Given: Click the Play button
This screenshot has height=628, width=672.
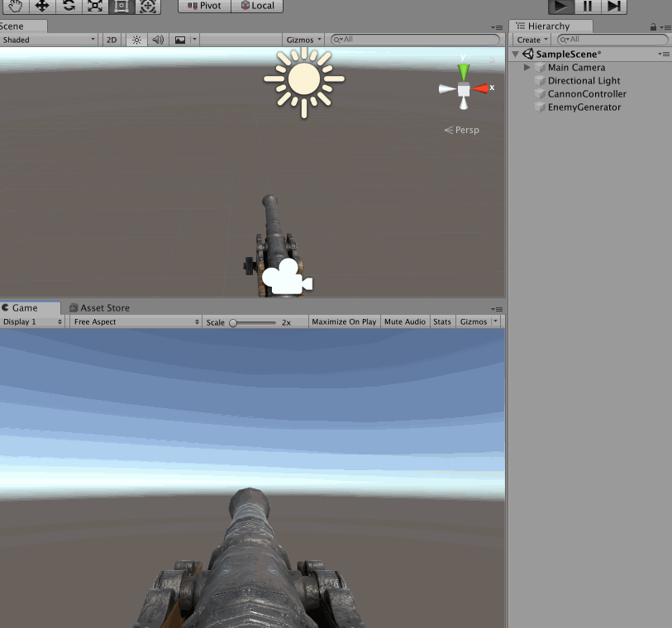Looking at the screenshot, I should tap(560, 6).
